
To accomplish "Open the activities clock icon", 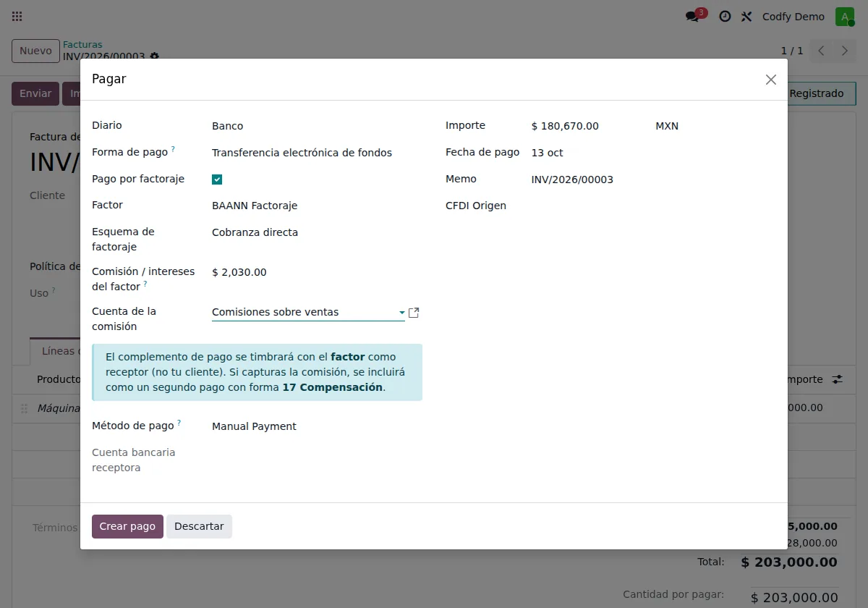I will pos(725,17).
